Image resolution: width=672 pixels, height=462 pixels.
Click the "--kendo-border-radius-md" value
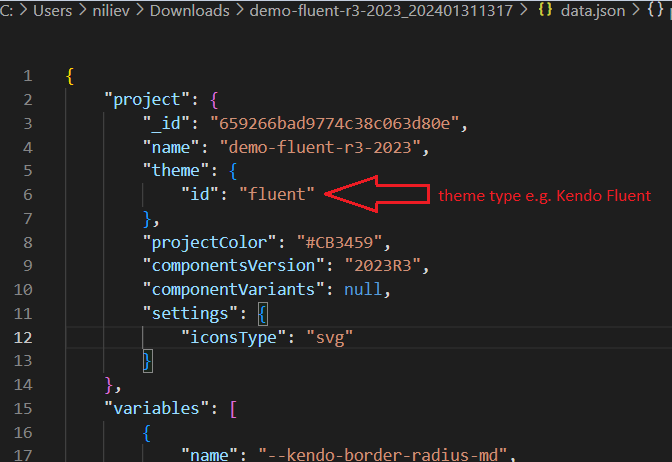(x=382, y=454)
